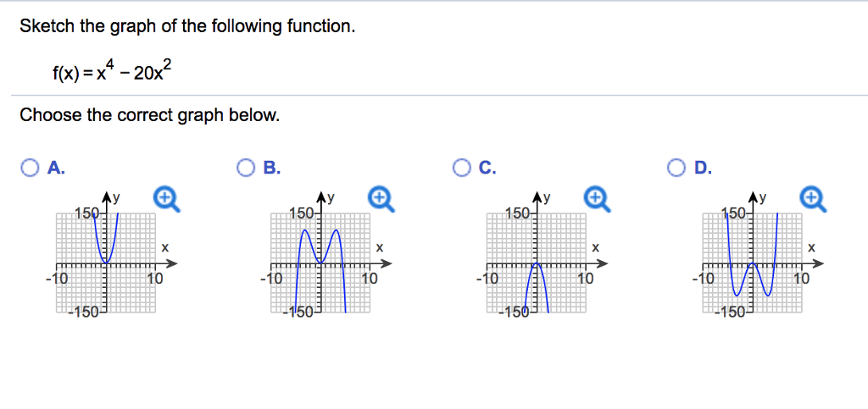
Task: Click the bold 'D.' option label
Action: point(703,168)
